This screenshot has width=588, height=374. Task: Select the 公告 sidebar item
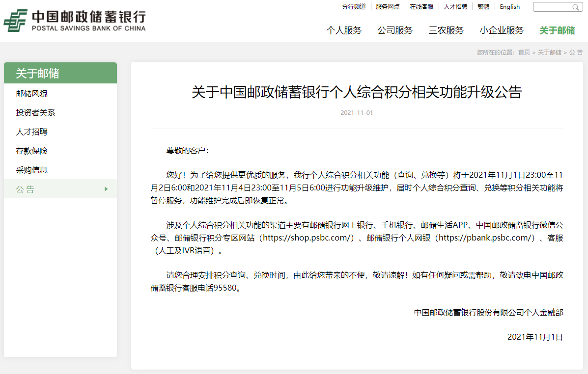click(x=60, y=189)
